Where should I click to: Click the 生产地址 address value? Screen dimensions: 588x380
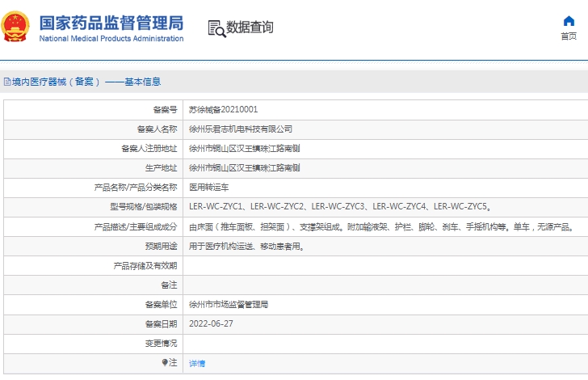tap(244, 168)
